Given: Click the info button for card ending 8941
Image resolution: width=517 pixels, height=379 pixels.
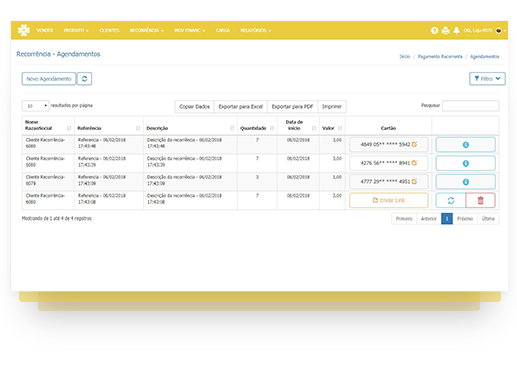Looking at the screenshot, I should pos(465,163).
